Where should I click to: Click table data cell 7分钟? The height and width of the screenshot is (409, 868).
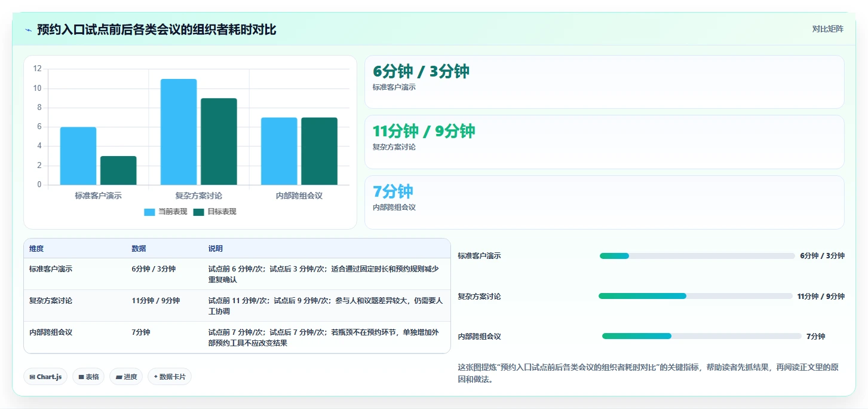click(141, 332)
